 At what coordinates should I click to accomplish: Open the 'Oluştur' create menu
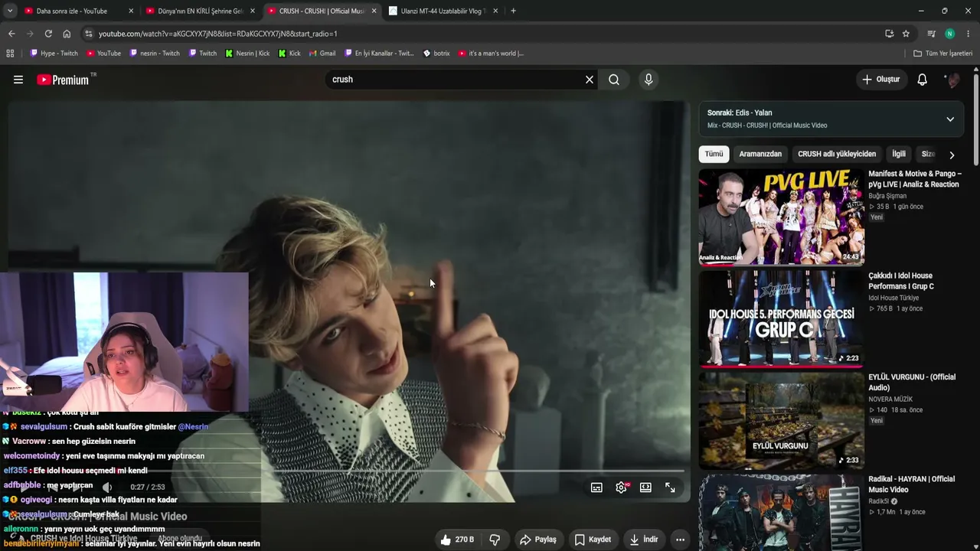[x=881, y=80]
